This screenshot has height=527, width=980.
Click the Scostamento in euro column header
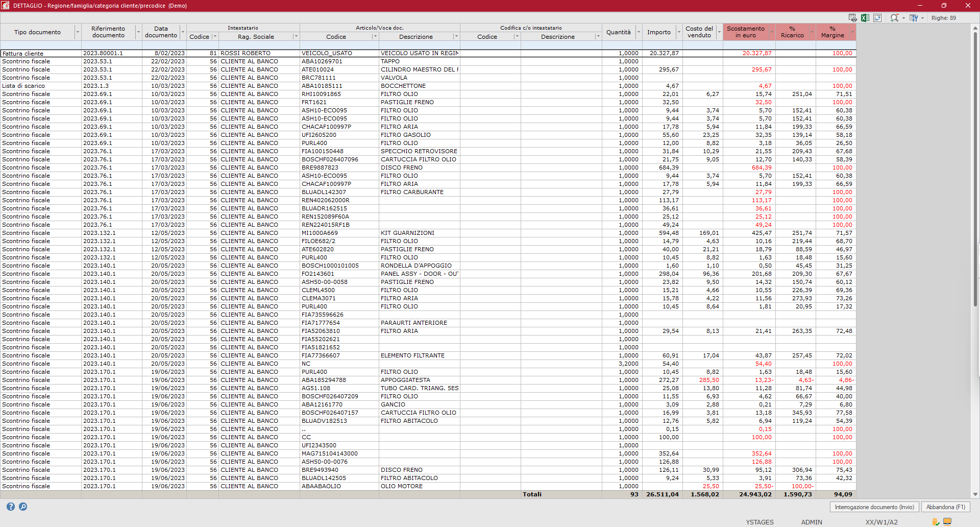[x=745, y=32]
